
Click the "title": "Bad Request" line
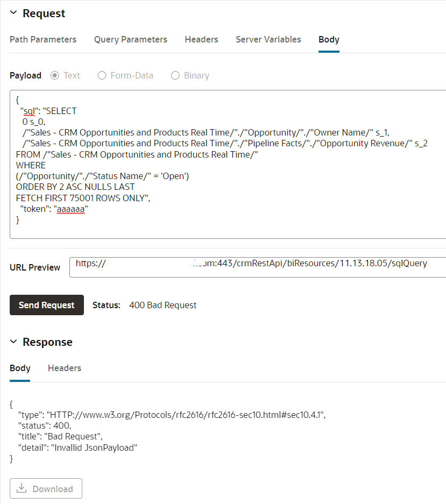[60, 437]
